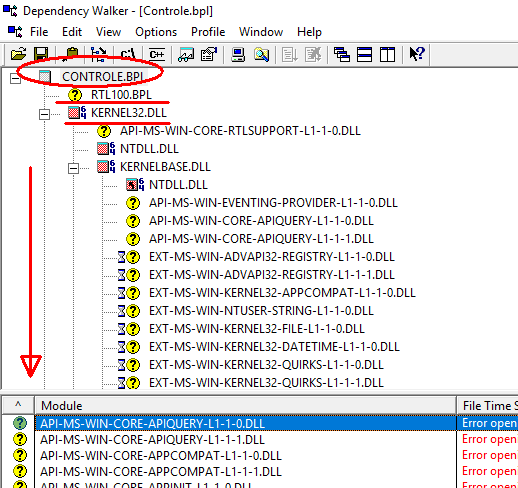Click 64-bit module icon beside KERNEL32.DLL

[77, 113]
